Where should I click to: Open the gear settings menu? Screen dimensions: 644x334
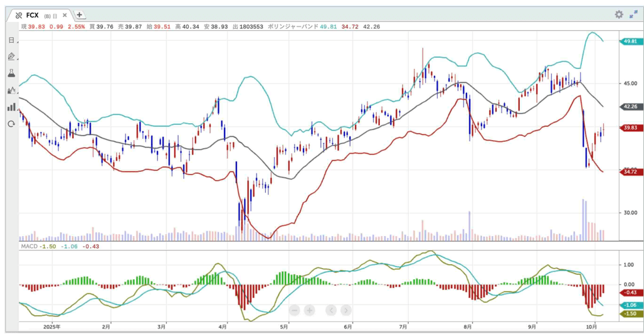pos(619,14)
